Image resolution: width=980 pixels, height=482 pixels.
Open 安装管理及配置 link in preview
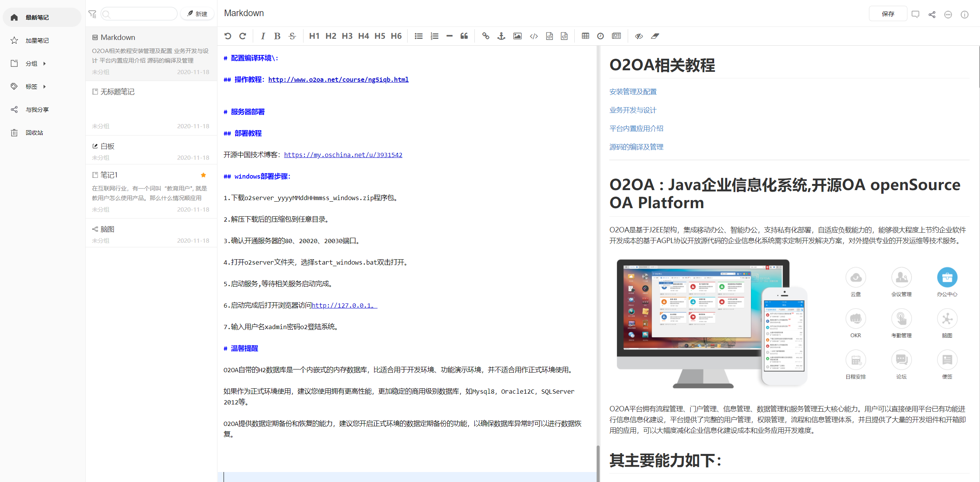[x=633, y=92]
